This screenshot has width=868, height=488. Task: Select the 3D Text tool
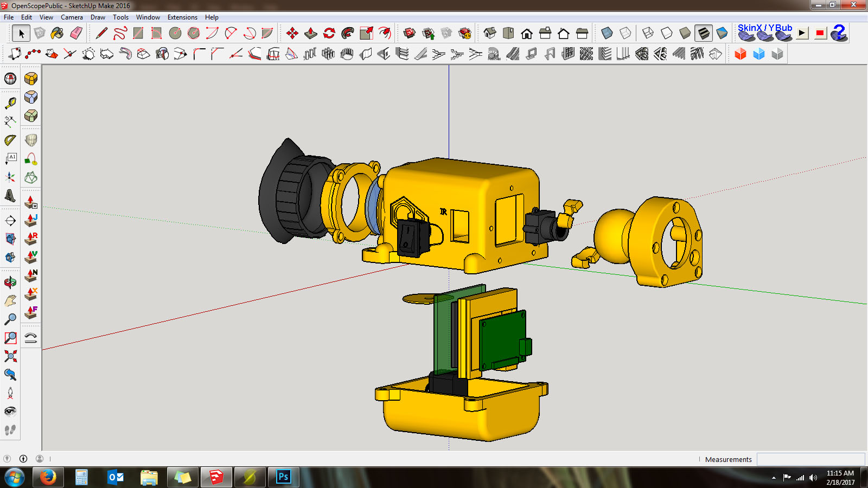pos(10,196)
